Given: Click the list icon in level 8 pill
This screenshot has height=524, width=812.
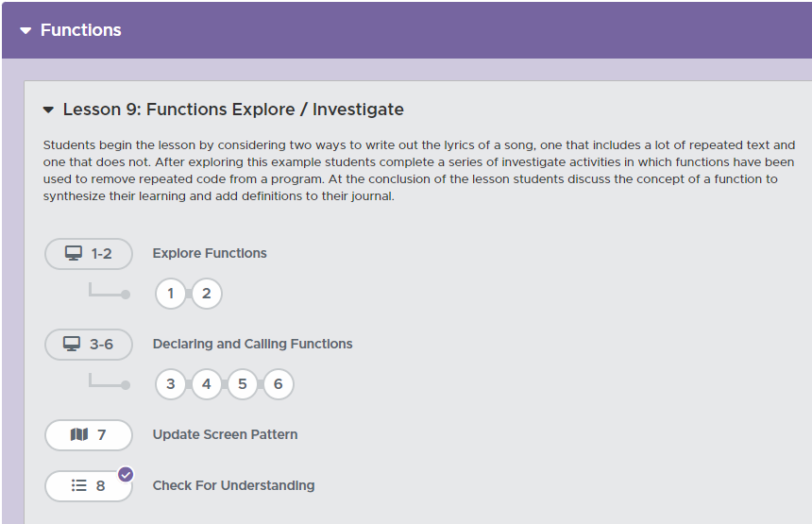Looking at the screenshot, I should (x=79, y=486).
